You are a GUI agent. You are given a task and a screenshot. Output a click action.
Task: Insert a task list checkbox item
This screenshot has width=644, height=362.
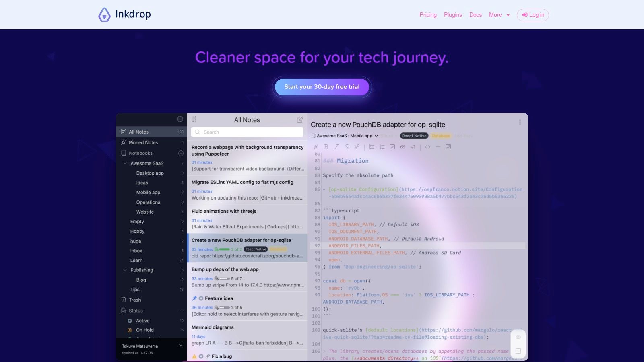(392, 147)
